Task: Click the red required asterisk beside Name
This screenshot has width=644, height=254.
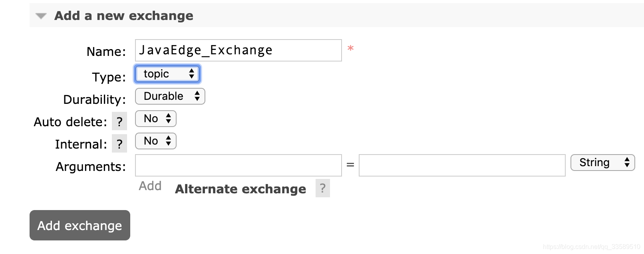Action: (x=350, y=49)
